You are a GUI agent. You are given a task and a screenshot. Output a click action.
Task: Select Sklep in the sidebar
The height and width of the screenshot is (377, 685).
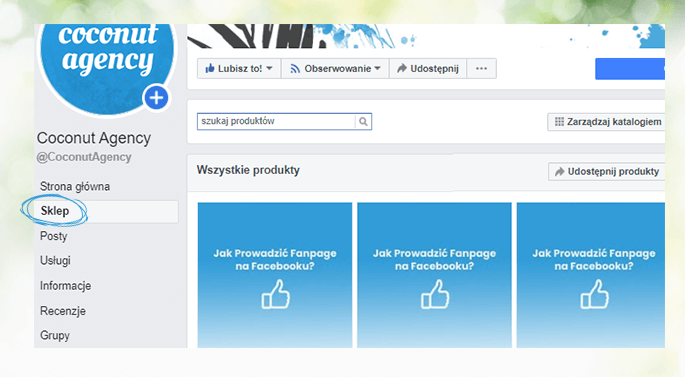[x=106, y=211]
